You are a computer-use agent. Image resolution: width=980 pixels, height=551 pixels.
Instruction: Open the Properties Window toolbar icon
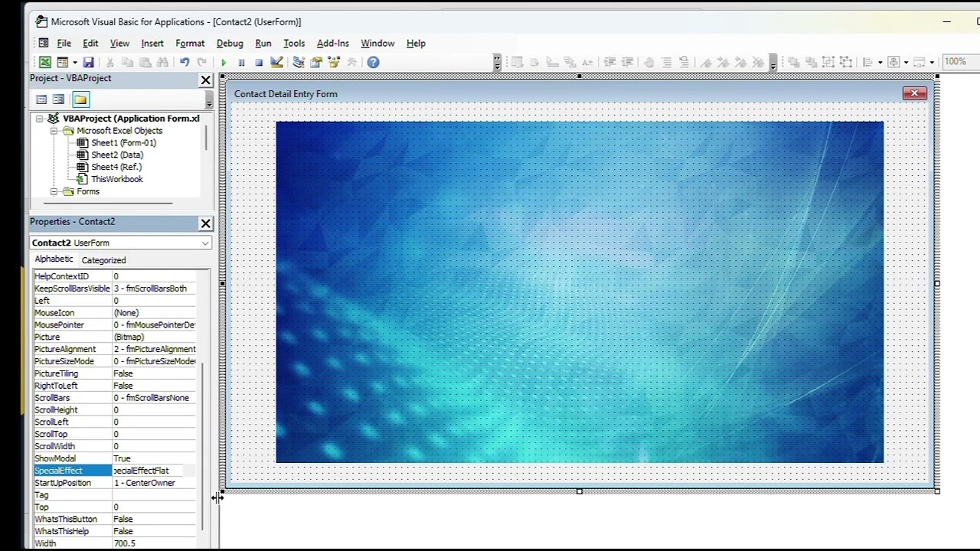tap(316, 63)
